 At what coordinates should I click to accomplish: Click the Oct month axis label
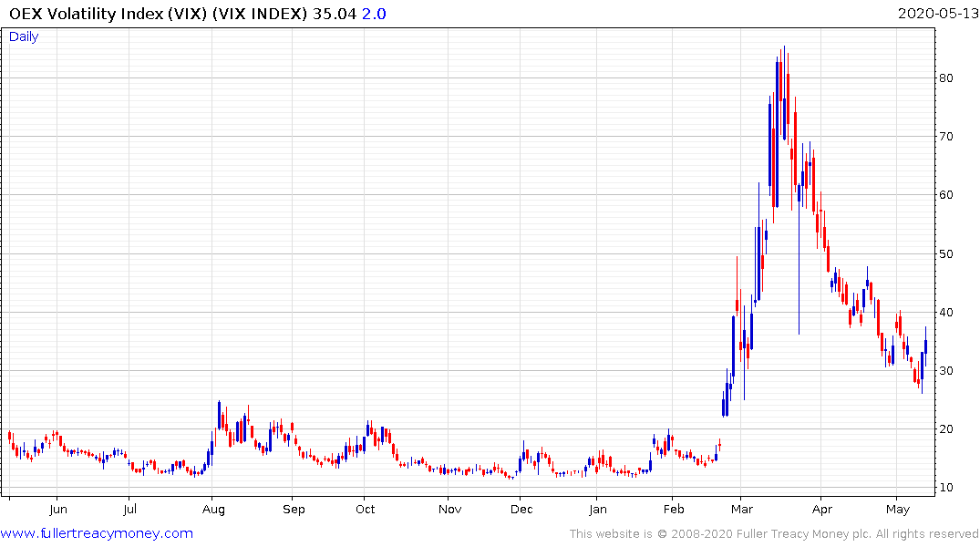[365, 510]
